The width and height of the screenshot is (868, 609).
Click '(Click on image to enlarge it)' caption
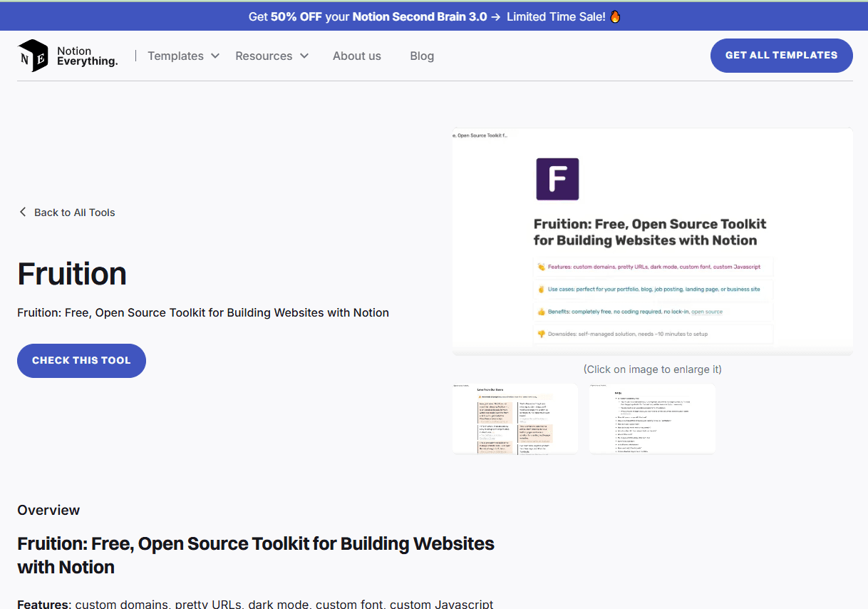[x=652, y=369]
